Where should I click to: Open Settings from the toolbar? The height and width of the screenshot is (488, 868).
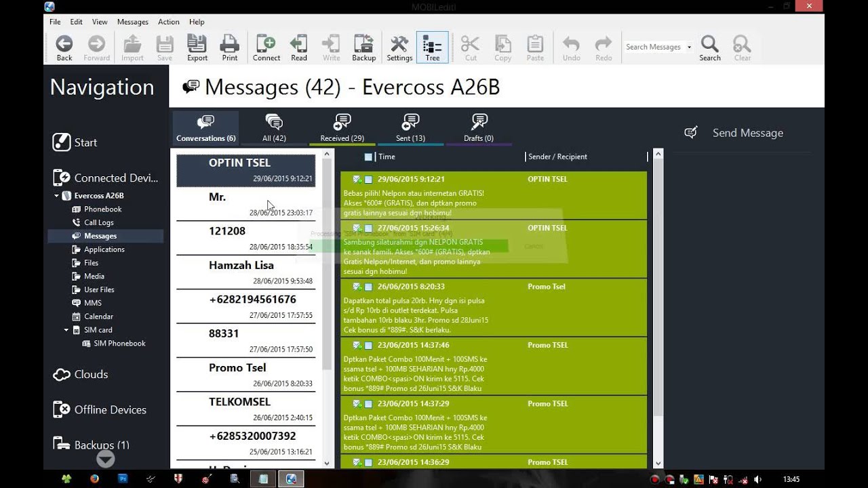(x=399, y=47)
